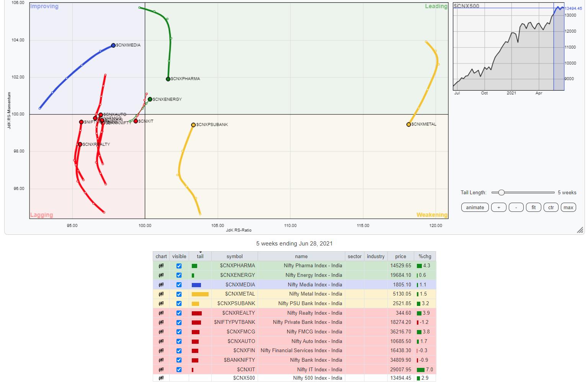Select the $CNXMETAL point on the graph
The width and height of the screenshot is (588, 382).
tap(409, 125)
